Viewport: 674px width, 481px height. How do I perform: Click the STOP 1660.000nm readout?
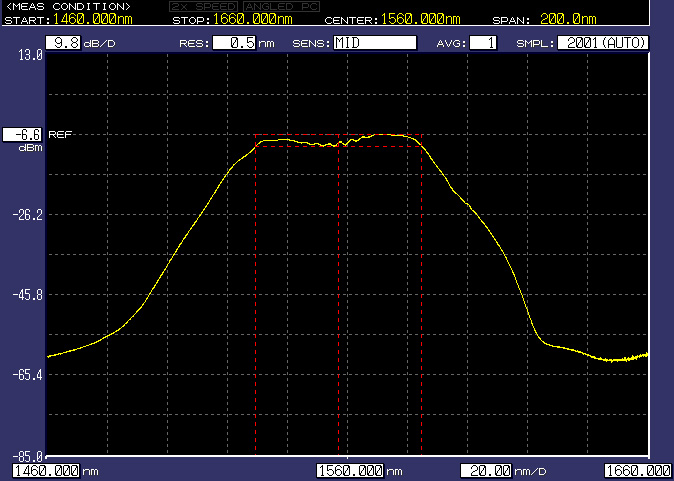[233, 19]
